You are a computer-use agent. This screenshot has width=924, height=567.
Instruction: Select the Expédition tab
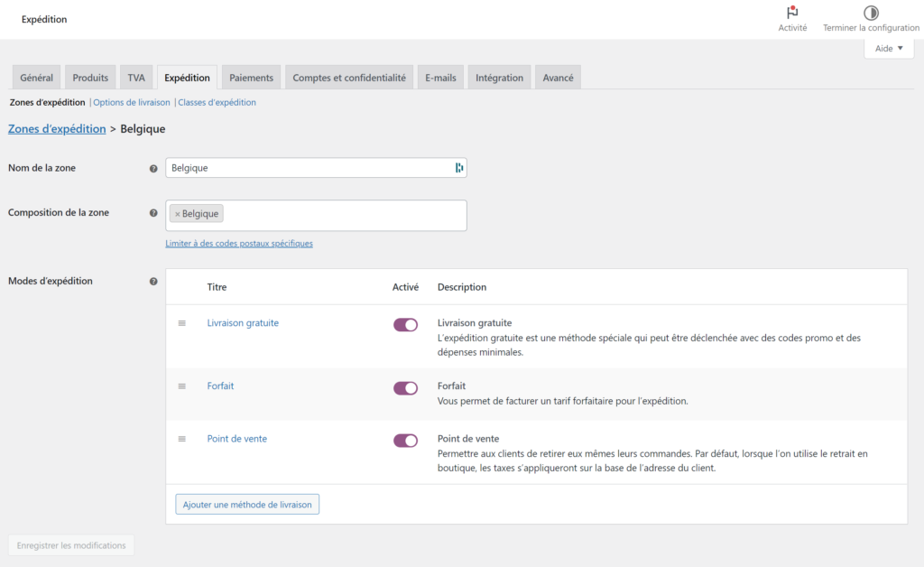point(187,78)
